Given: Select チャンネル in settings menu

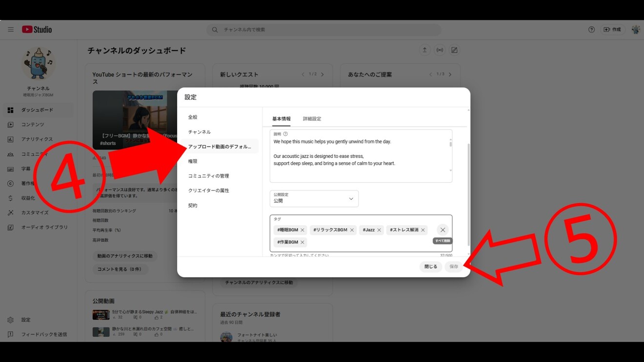Looking at the screenshot, I should 219,132.
